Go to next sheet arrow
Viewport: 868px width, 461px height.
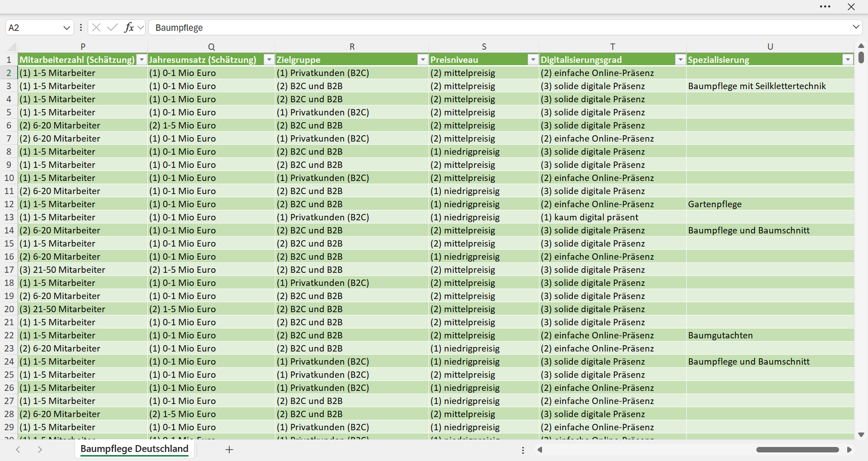40,449
